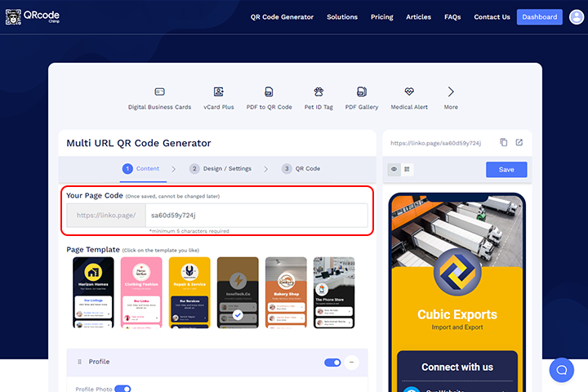
Task: Go to the QR Code step
Action: coord(301,169)
